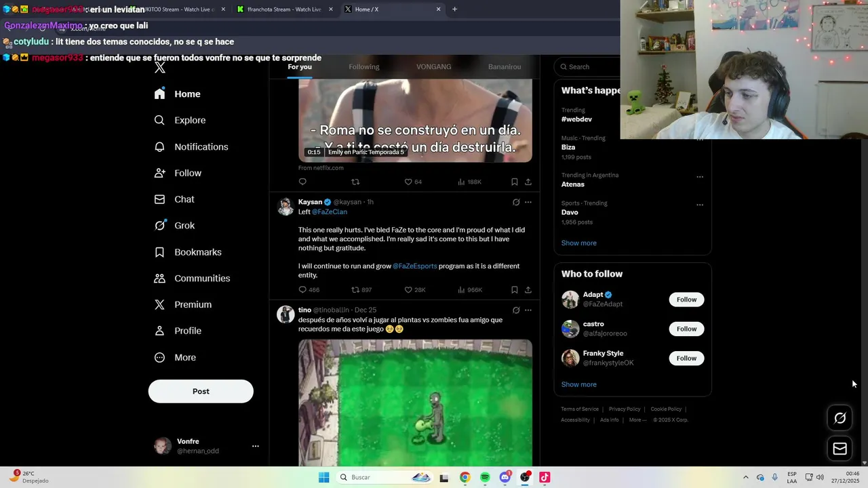The width and height of the screenshot is (868, 488).
Task: Open Terms of Service link
Action: click(580, 409)
